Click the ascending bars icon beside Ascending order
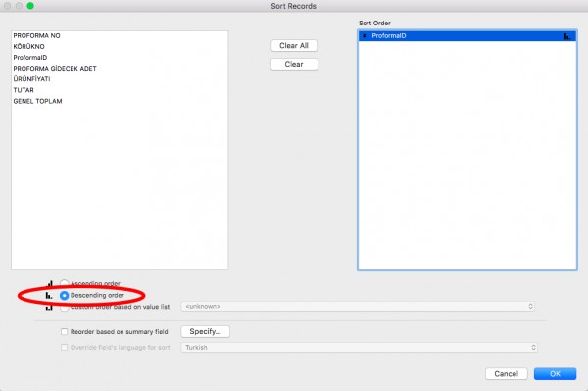588x391 pixels. 49,283
